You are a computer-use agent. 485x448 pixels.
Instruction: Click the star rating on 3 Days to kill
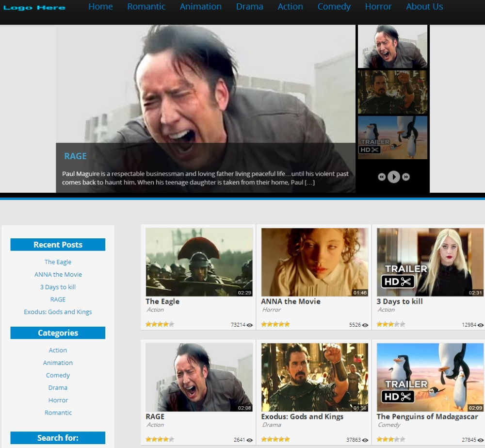[x=391, y=324]
